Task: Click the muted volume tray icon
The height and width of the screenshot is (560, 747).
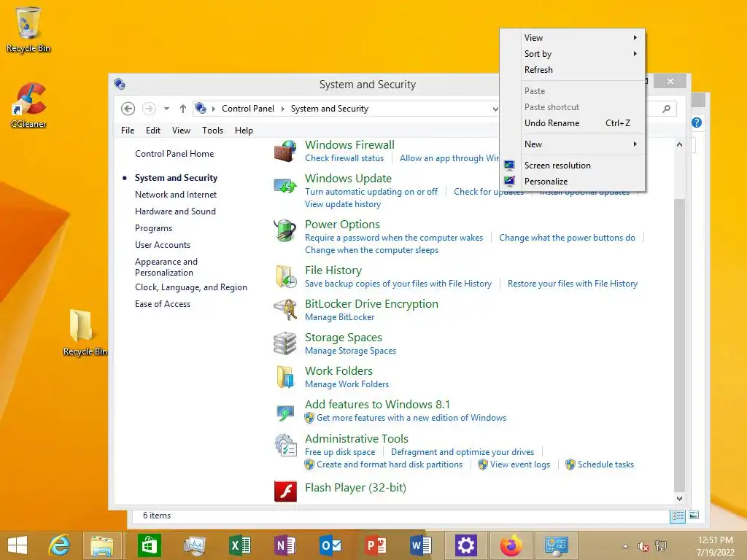Action: coord(643,546)
